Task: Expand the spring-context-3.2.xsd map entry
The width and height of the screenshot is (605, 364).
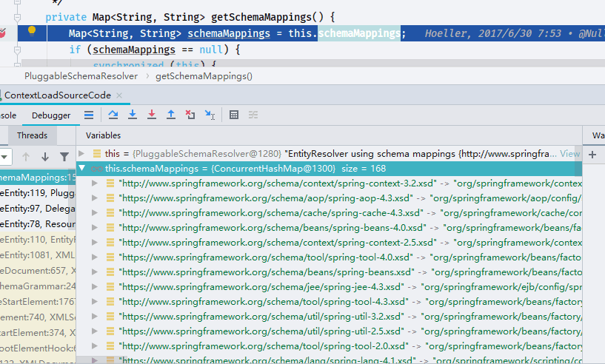Action: tap(95, 183)
